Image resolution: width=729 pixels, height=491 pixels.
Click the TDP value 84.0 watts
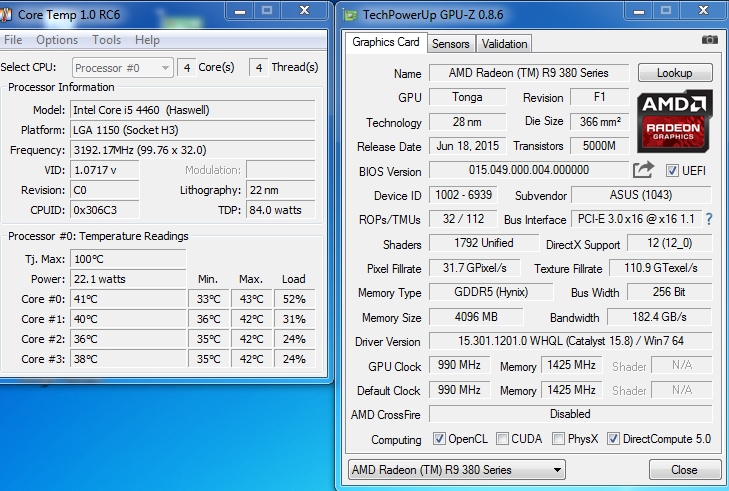point(281,210)
